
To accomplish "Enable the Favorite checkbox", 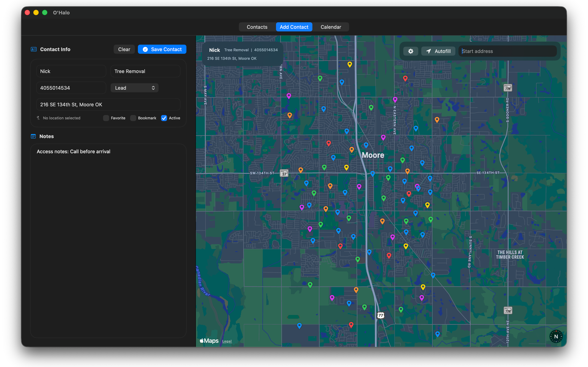I will pyautogui.click(x=106, y=118).
